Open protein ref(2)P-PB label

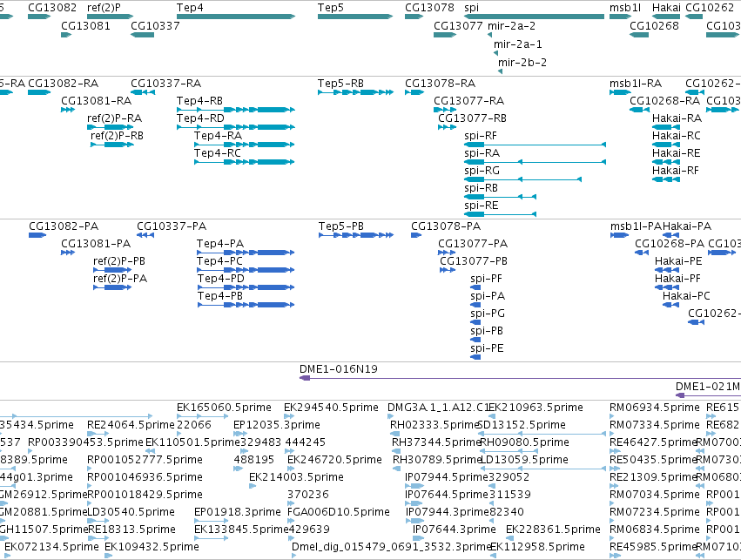click(119, 261)
